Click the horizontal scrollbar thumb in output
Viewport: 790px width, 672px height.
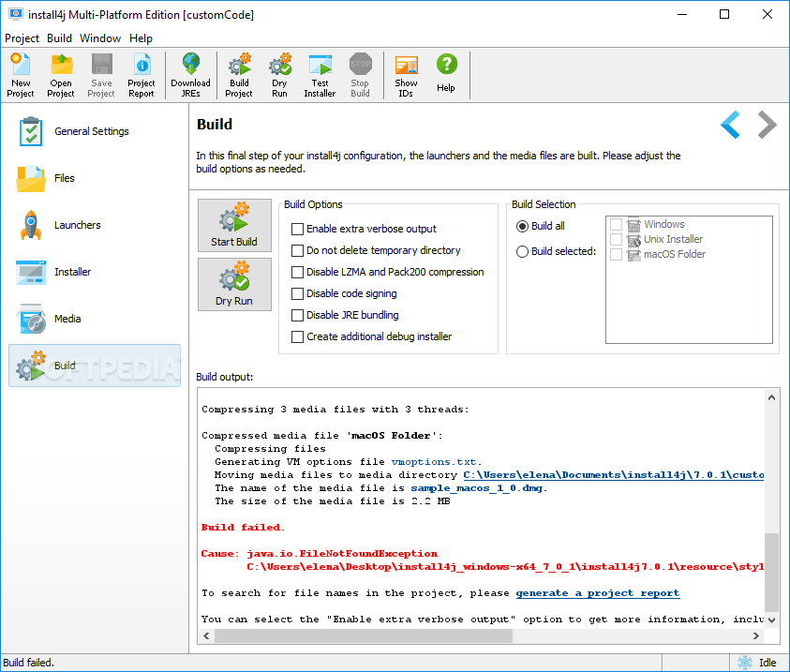[364, 635]
